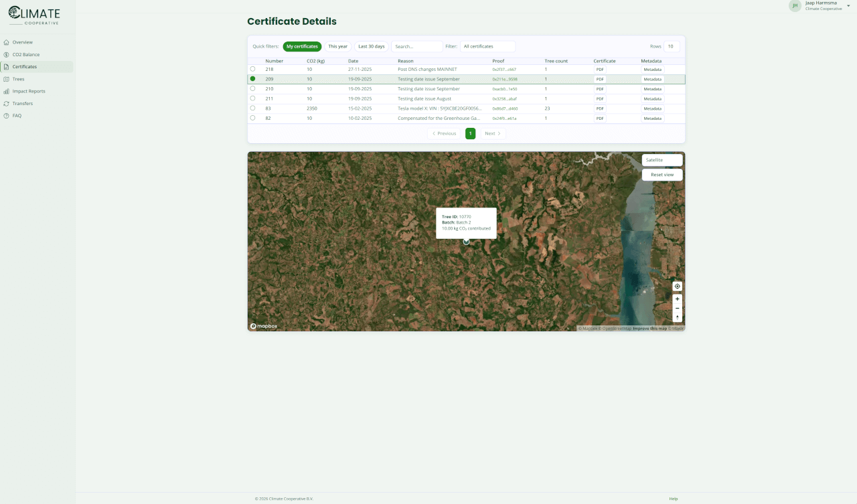Expand the Satellite map style dropdown
The image size is (857, 504).
coord(661,160)
